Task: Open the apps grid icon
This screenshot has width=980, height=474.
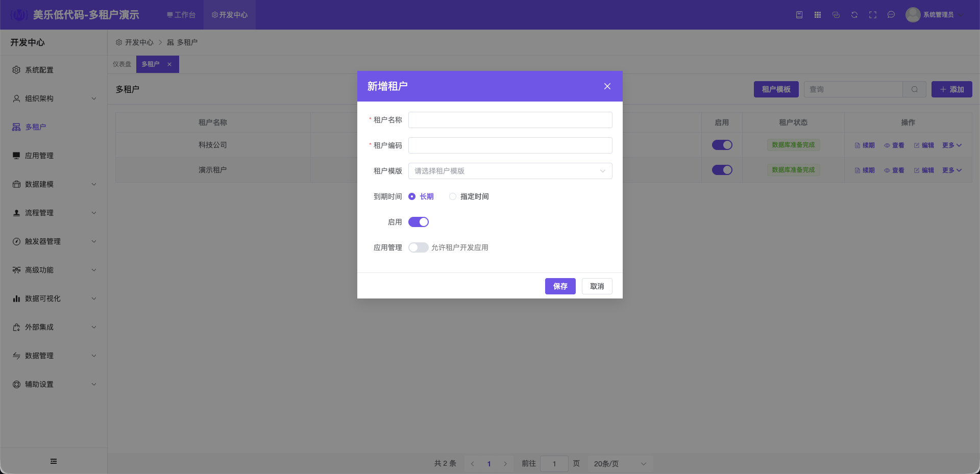Action: [818, 15]
